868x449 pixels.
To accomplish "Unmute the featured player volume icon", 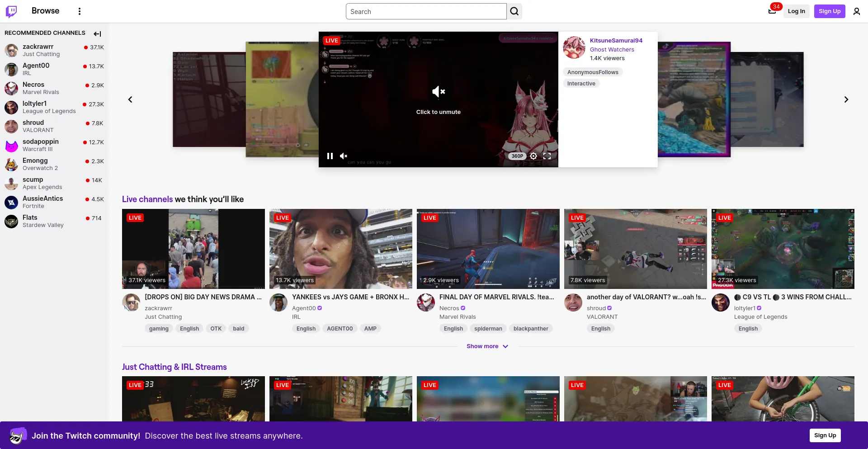I will (x=344, y=156).
